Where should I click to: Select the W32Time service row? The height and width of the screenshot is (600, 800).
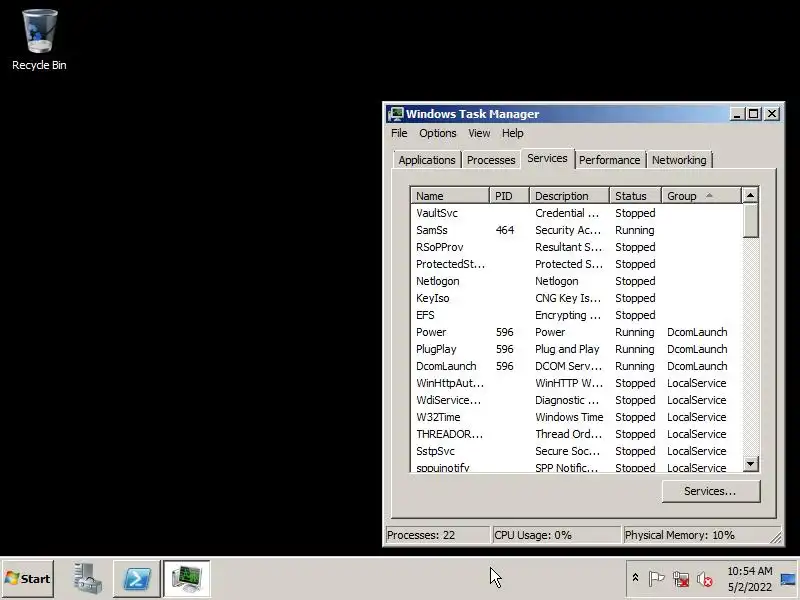577,417
